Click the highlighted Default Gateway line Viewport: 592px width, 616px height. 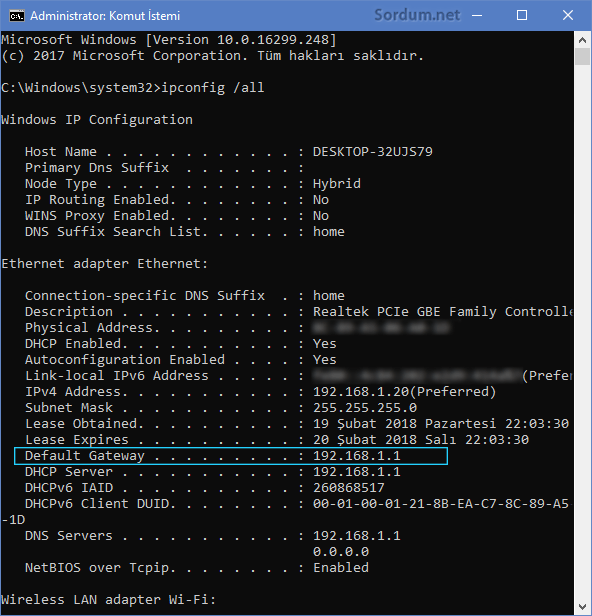231,456
